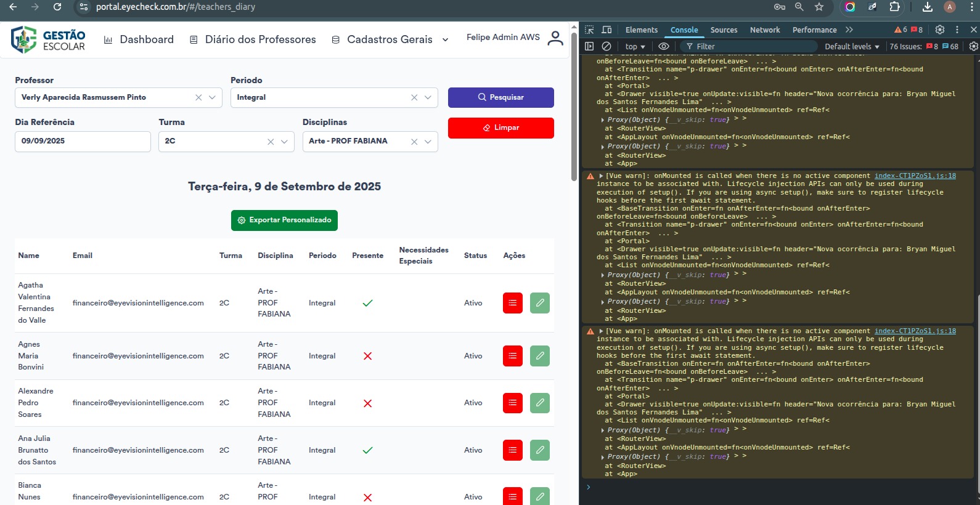Clear the selected Professor with the X
The height and width of the screenshot is (505, 980).
coord(198,97)
